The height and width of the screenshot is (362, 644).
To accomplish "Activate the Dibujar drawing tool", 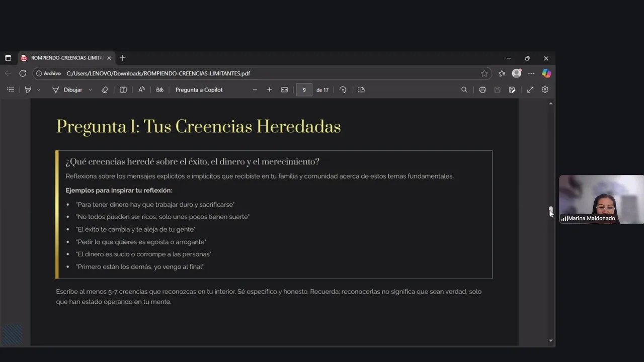I will pos(67,89).
